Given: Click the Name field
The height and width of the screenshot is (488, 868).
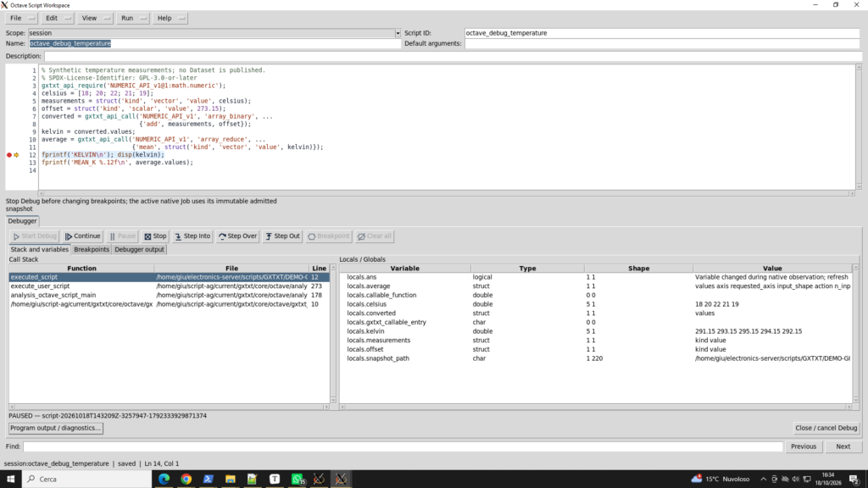Looking at the screenshot, I should point(214,43).
